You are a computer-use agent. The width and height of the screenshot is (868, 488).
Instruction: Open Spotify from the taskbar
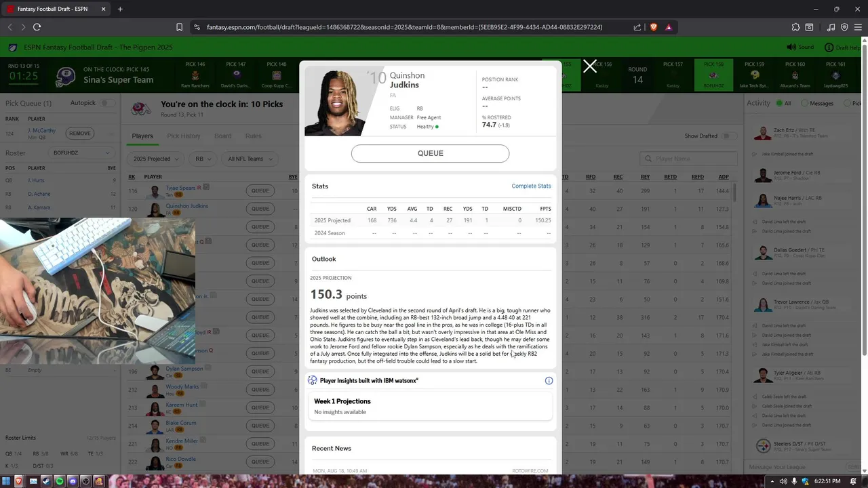coord(59,481)
